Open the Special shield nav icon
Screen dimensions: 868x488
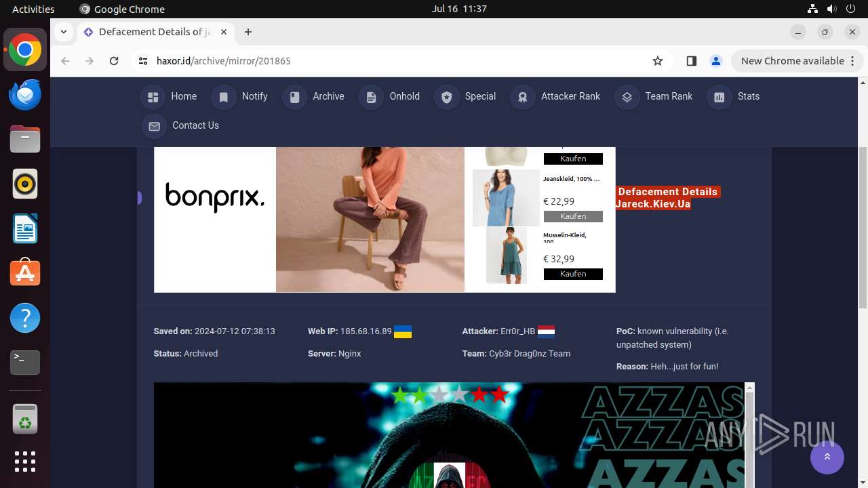446,97
